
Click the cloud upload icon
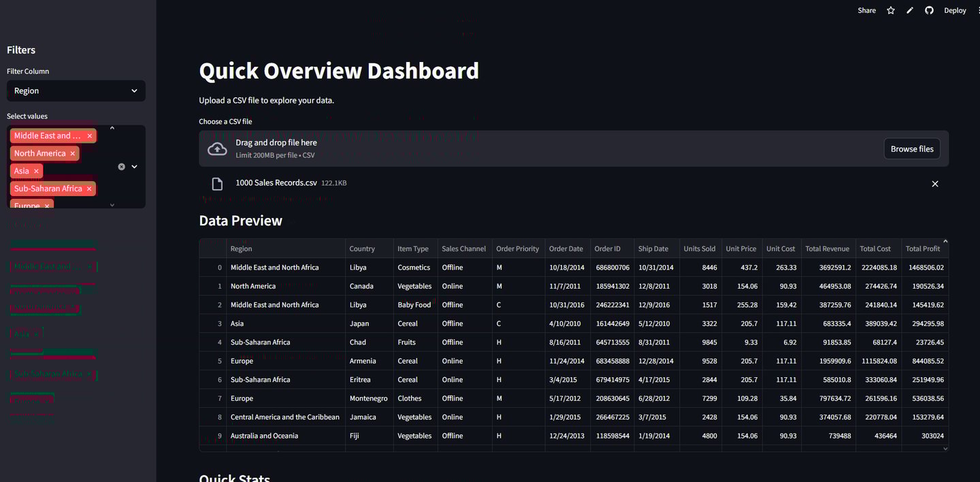(217, 148)
